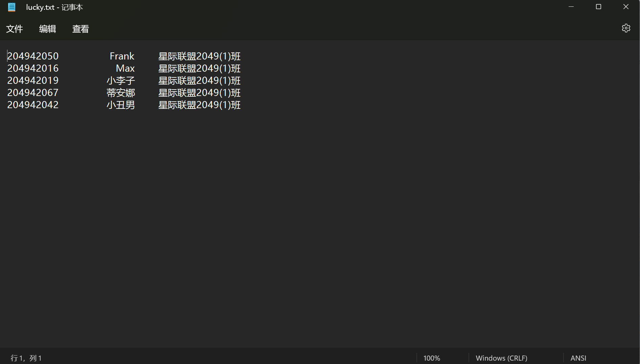Viewport: 640px width, 364px height.
Task: Click the name 小丑男
Action: [121, 105]
